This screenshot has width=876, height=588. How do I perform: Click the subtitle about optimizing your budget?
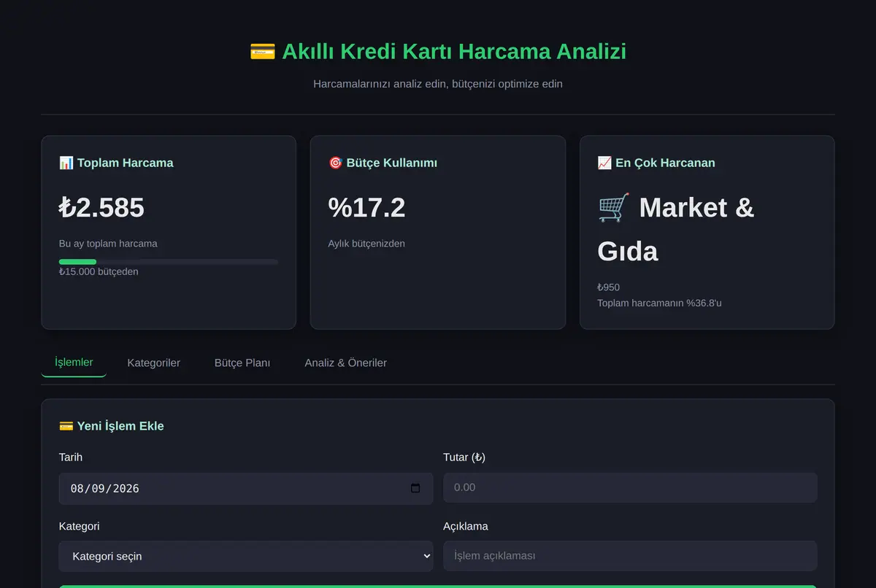pyautogui.click(x=438, y=84)
